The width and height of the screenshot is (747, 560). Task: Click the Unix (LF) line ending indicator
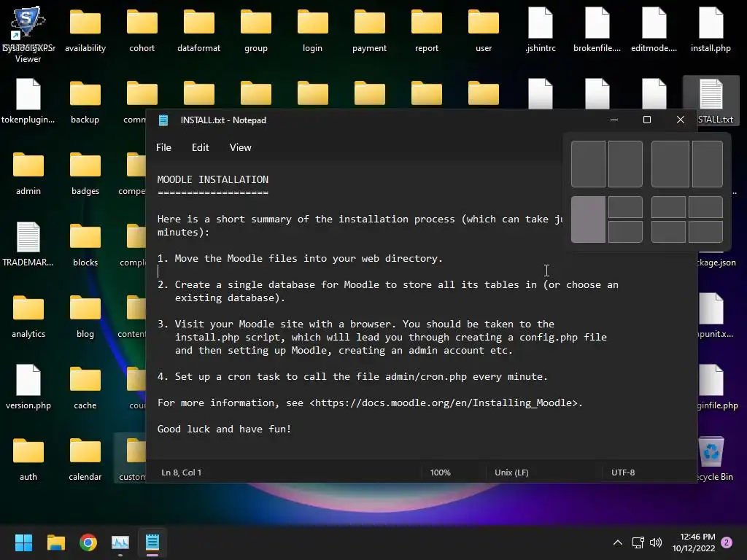pos(511,472)
